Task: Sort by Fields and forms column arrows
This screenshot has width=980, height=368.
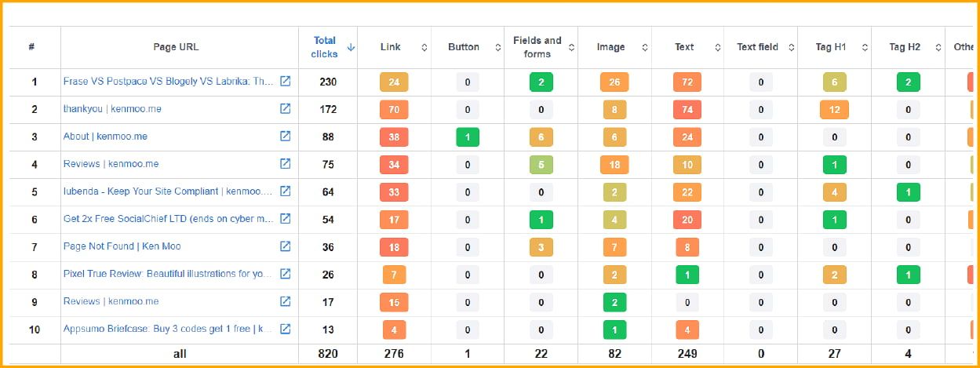Action: (x=571, y=47)
